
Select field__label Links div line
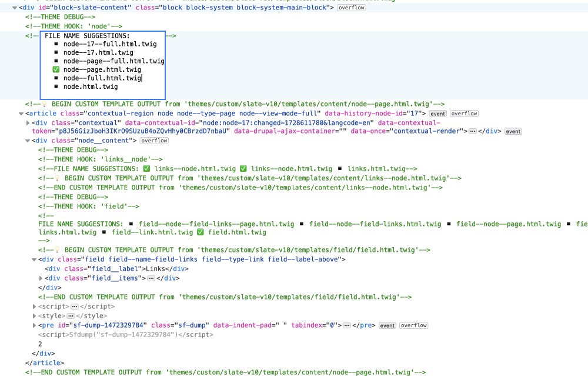coord(116,269)
